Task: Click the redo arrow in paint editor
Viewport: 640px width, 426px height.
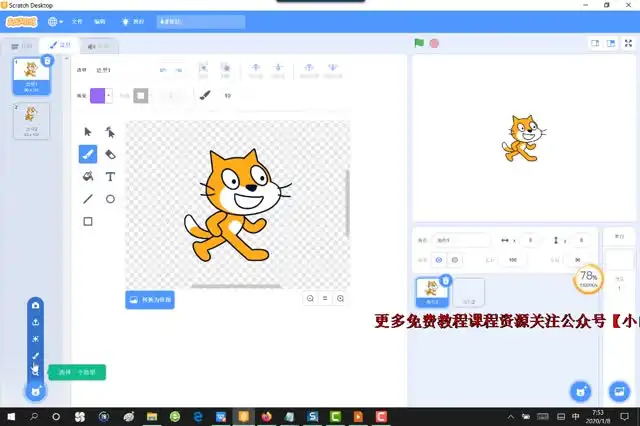Action: point(179,70)
